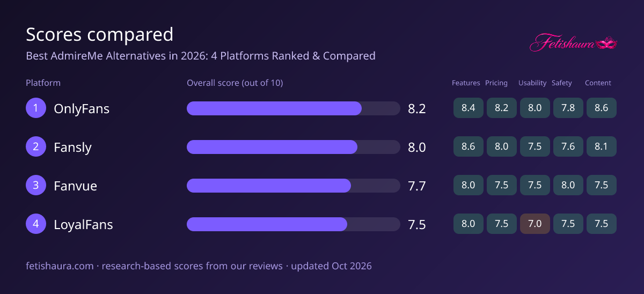Viewport: 644px width, 294px height.
Task: Click the Best AdmireMe Alternatives subtitle
Action: coord(201,56)
